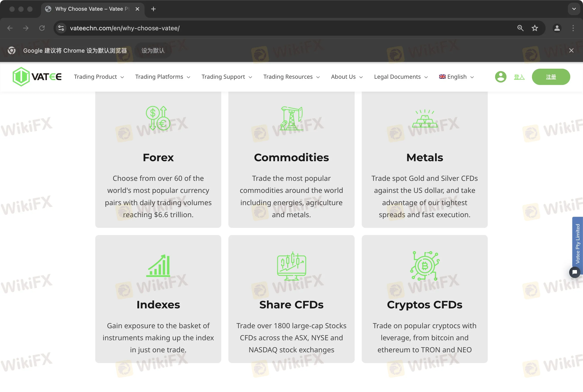Click the Cryptos bitcoin icon
Image resolution: width=583 pixels, height=392 pixels.
(x=424, y=266)
